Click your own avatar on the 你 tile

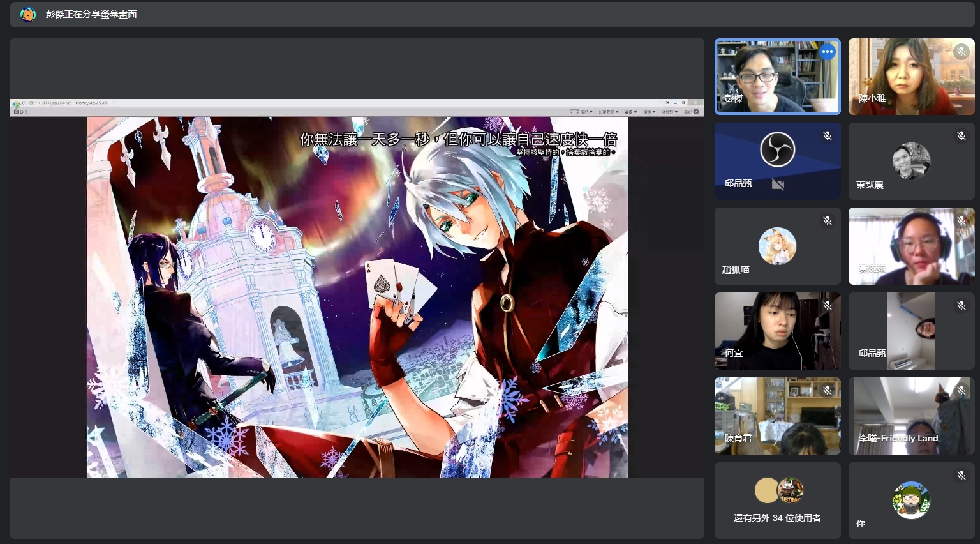pyautogui.click(x=911, y=501)
